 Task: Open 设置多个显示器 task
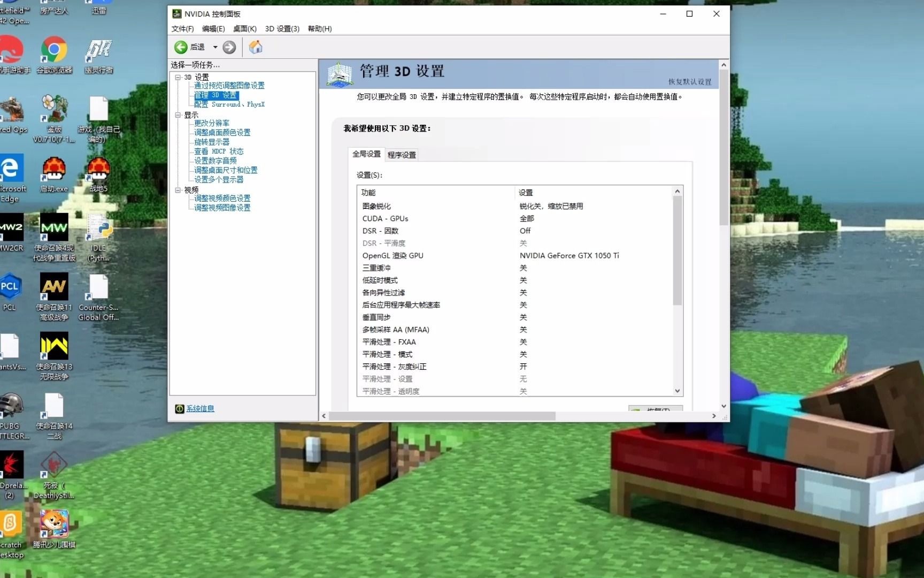coord(218,179)
